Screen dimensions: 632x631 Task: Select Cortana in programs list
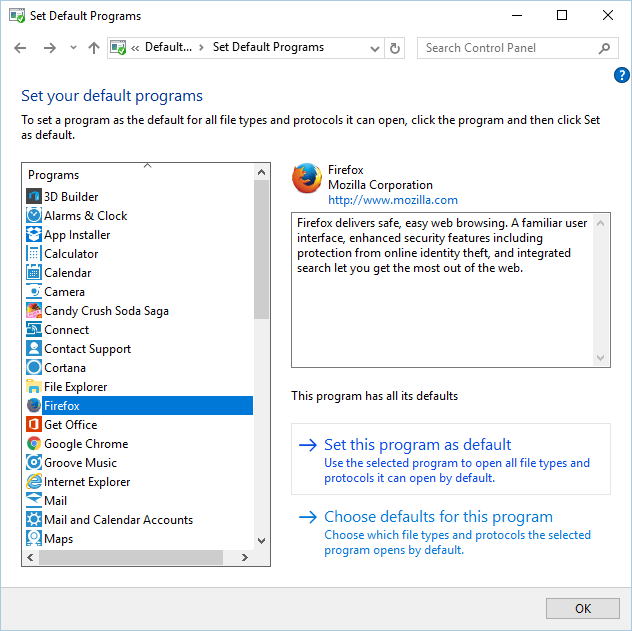click(x=65, y=367)
